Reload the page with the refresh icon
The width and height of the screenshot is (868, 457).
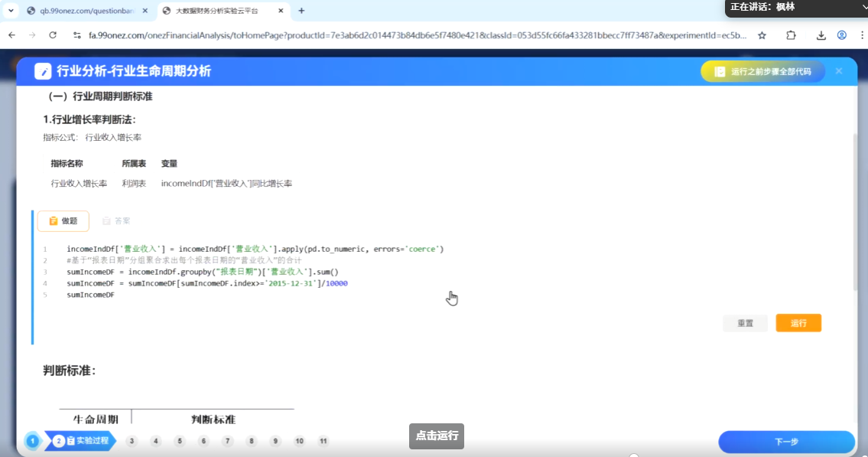click(53, 35)
